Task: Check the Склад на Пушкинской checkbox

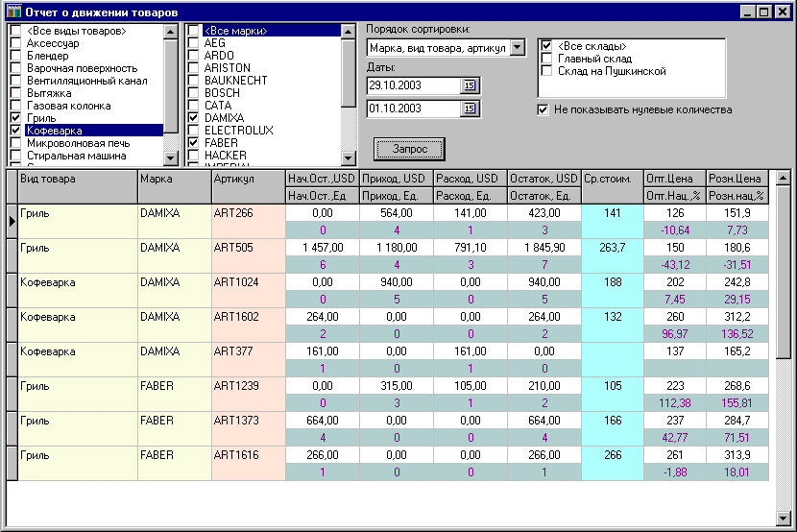Action: 546,71
